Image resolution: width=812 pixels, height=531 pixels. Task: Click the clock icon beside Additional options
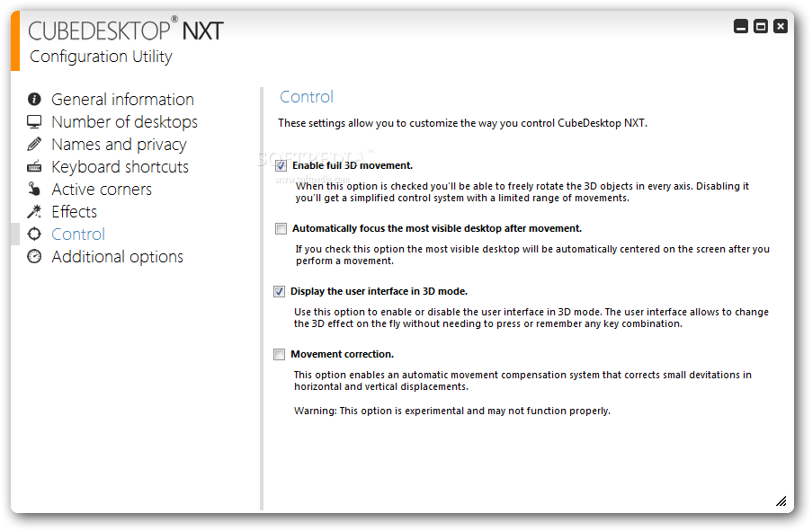pos(34,256)
